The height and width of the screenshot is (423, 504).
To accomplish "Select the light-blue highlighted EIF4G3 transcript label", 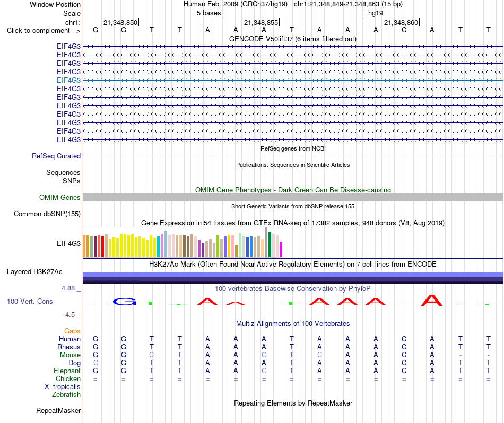I will (68, 80).
